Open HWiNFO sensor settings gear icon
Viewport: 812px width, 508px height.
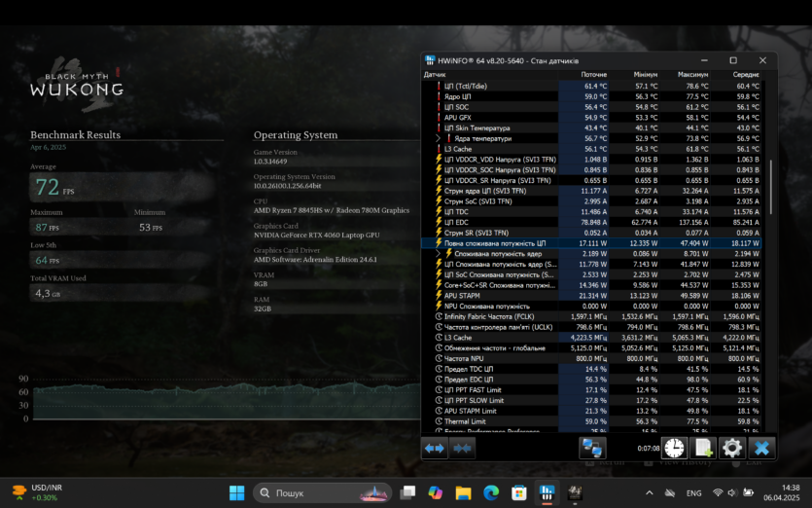(731, 448)
